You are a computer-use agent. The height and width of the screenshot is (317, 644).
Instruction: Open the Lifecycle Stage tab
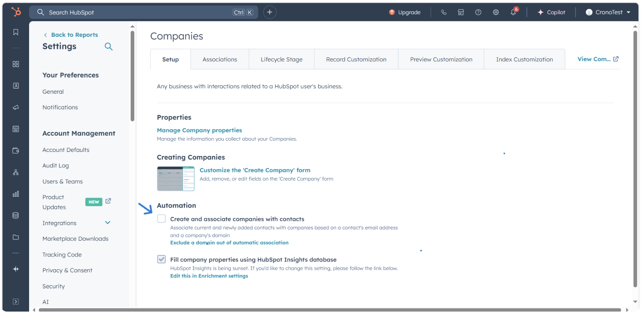click(x=282, y=59)
